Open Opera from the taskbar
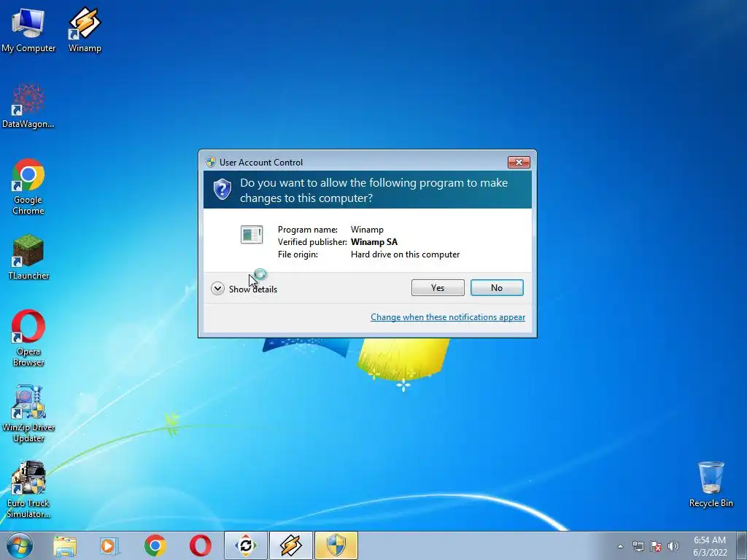747x560 pixels. pyautogui.click(x=201, y=545)
